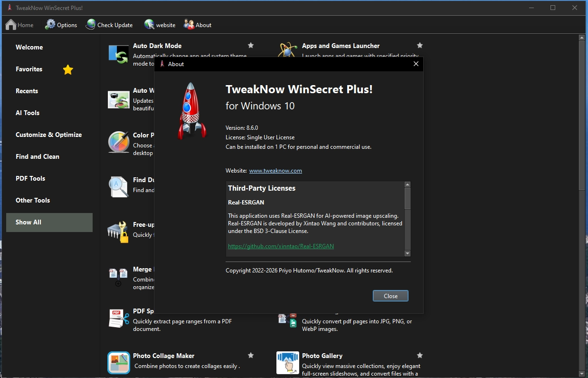The height and width of the screenshot is (378, 588).
Task: Open Customize & Optimize category
Action: click(x=49, y=135)
